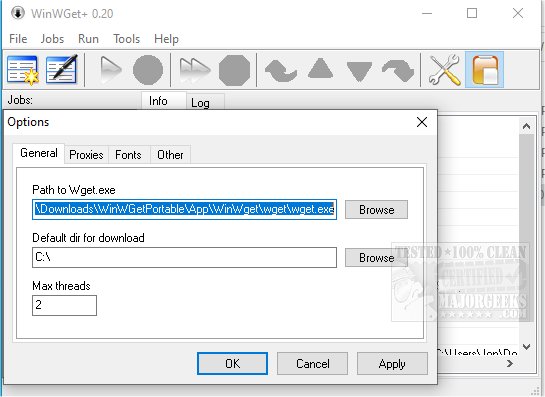Switch to the Log tab
The image size is (545, 397).
pos(205,103)
